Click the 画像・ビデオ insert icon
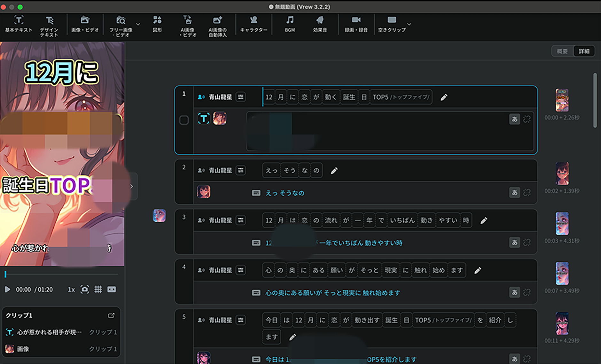This screenshot has height=364, width=601. [x=85, y=24]
